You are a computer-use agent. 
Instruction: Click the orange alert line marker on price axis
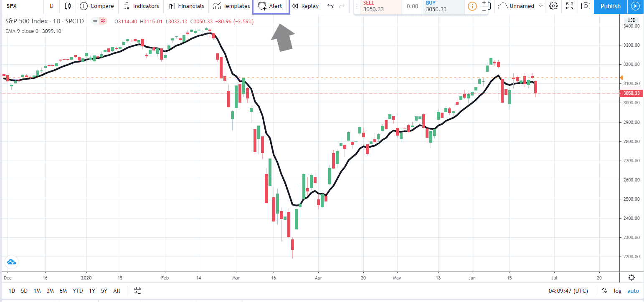[621, 78]
